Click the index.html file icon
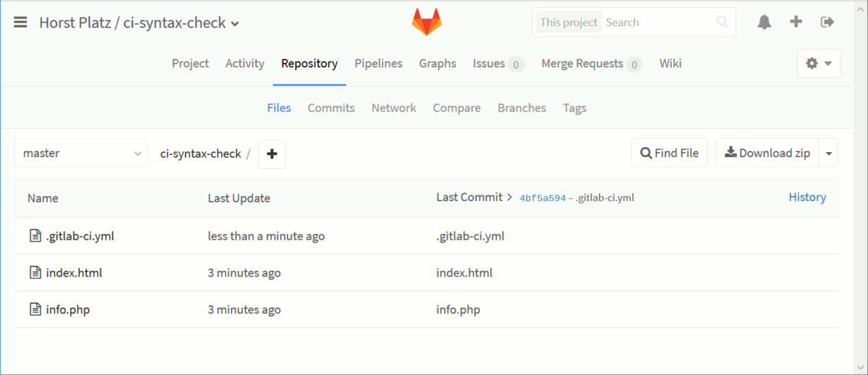Image resolution: width=868 pixels, height=375 pixels. point(35,273)
